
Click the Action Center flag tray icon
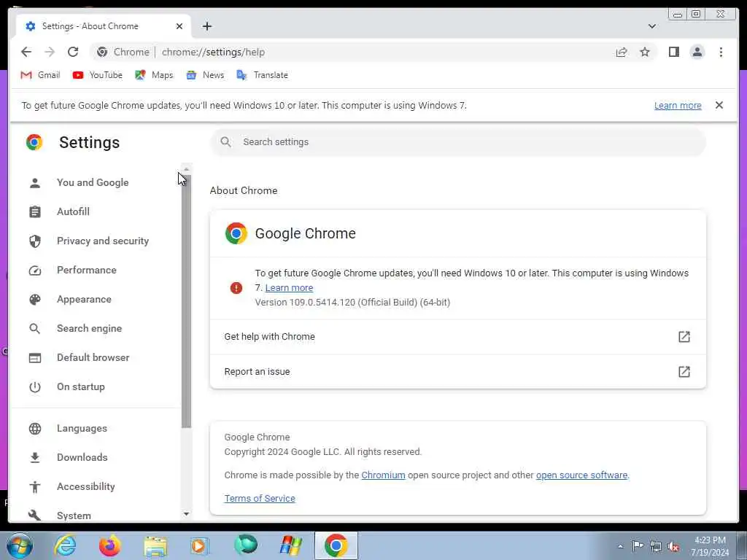[x=638, y=546]
